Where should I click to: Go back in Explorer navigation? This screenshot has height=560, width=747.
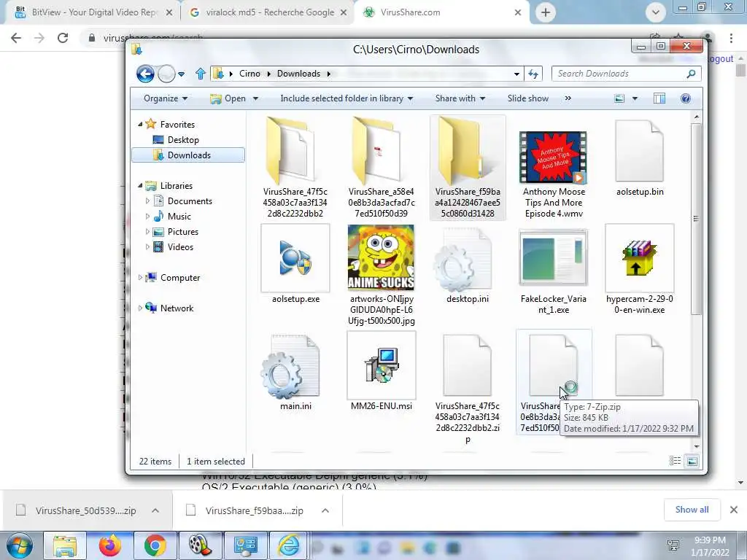click(145, 74)
